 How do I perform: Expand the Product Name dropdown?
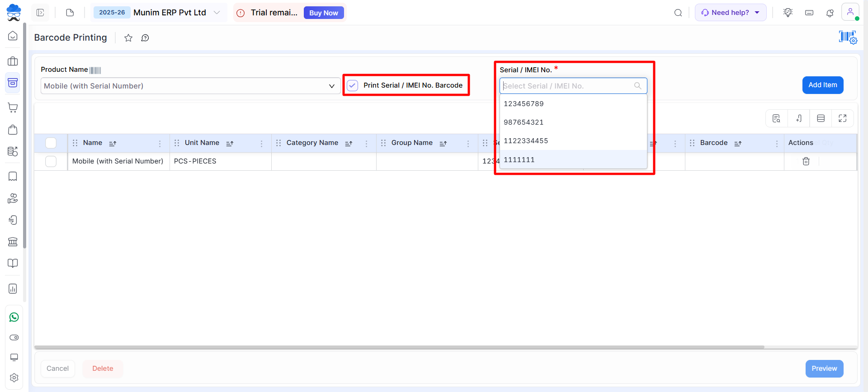pyautogui.click(x=331, y=86)
